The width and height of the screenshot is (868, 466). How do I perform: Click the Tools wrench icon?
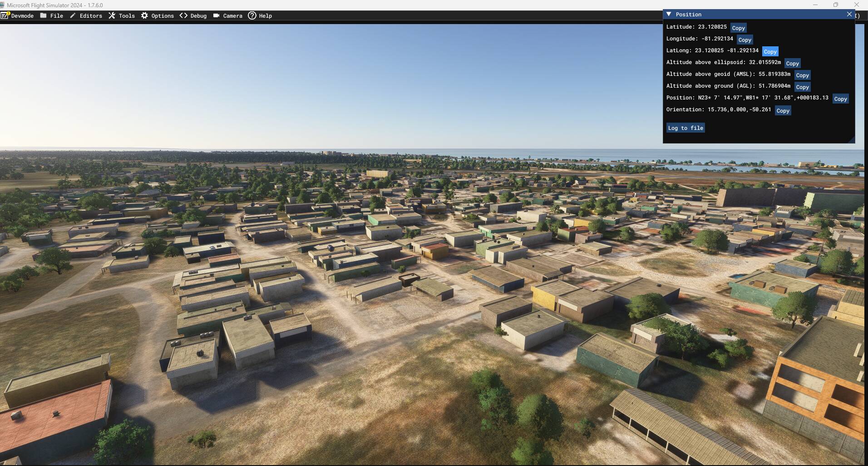pyautogui.click(x=112, y=15)
